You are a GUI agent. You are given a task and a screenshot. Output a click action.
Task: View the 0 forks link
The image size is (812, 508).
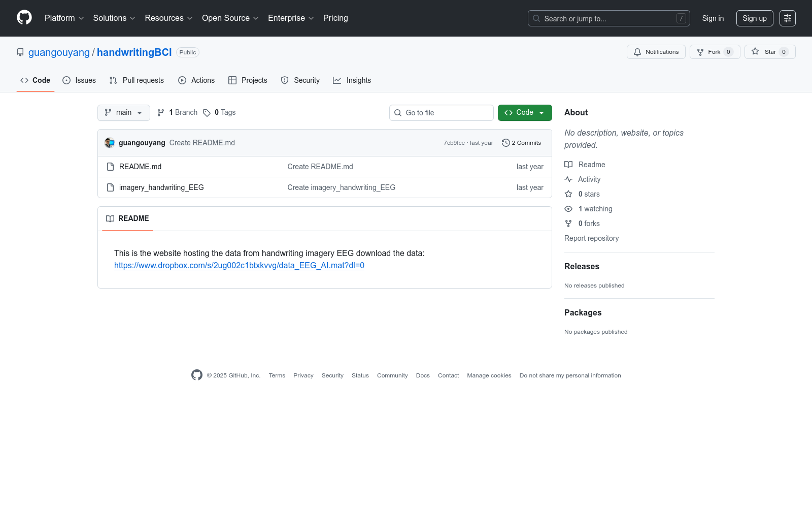pyautogui.click(x=582, y=224)
